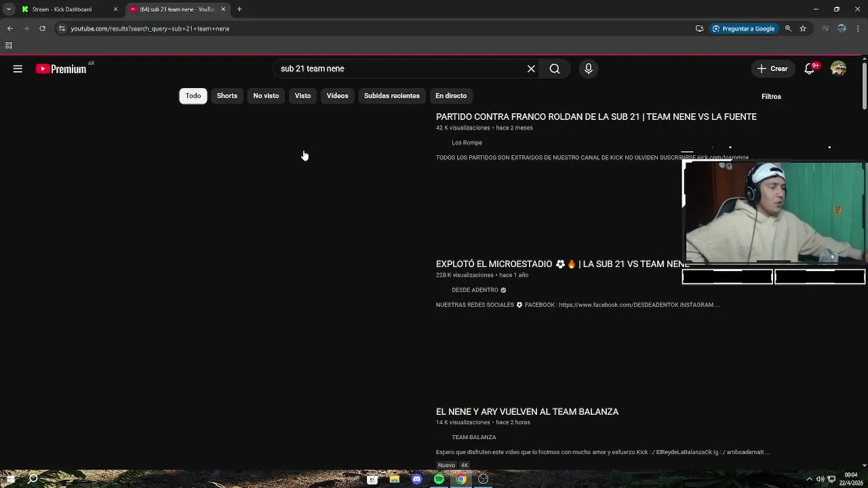Open the Filtros menu
This screenshot has height=488, width=868.
tap(771, 96)
